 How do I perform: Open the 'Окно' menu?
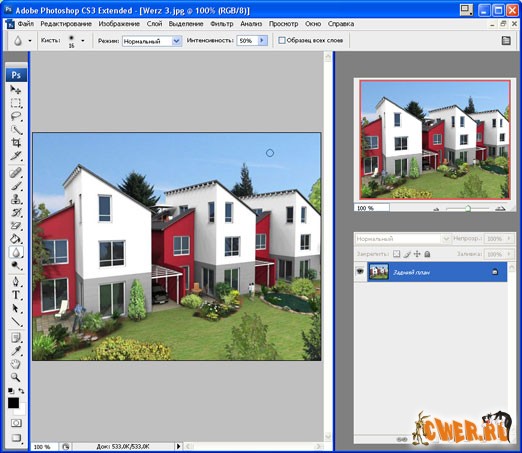pos(313,24)
